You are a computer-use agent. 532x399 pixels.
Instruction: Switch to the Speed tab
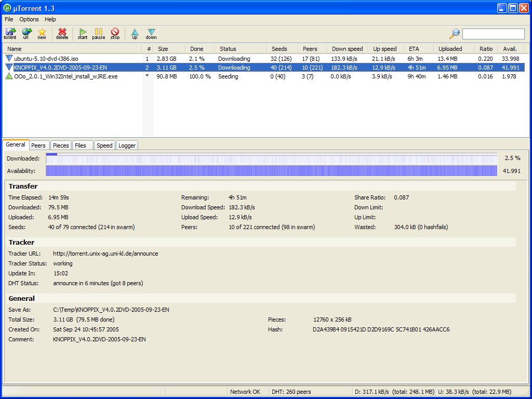pyautogui.click(x=104, y=145)
